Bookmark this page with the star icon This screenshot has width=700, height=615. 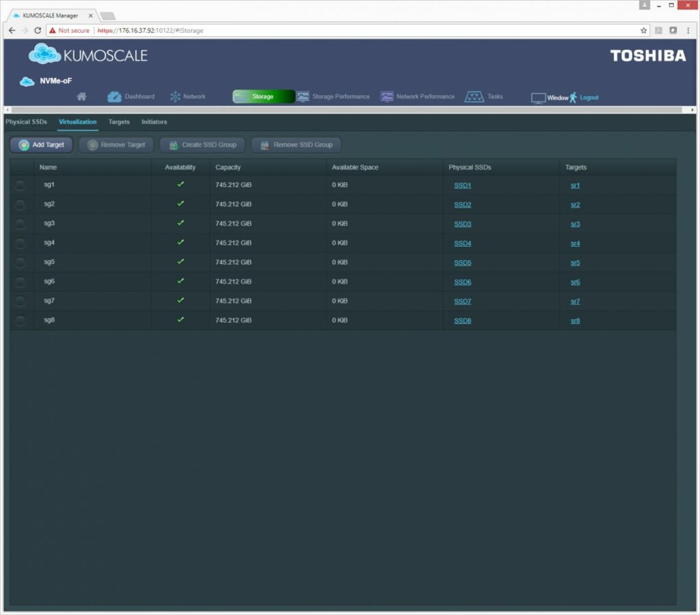643,30
